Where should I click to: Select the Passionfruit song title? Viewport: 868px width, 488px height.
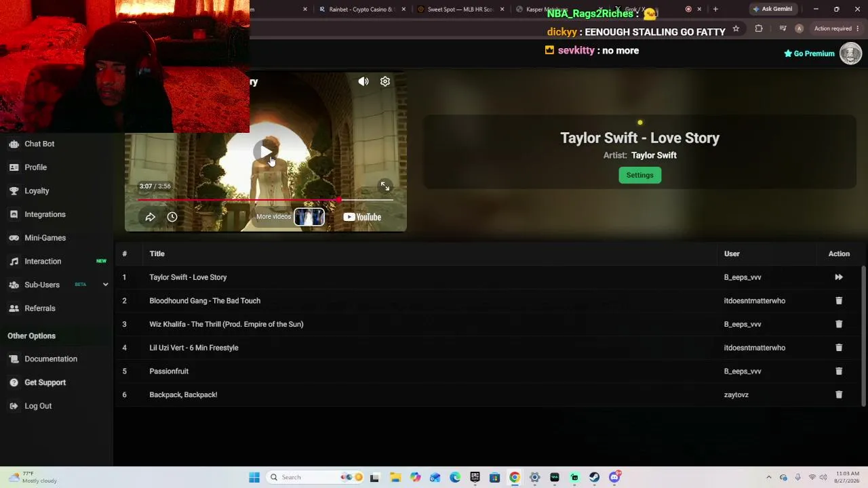coord(169,371)
